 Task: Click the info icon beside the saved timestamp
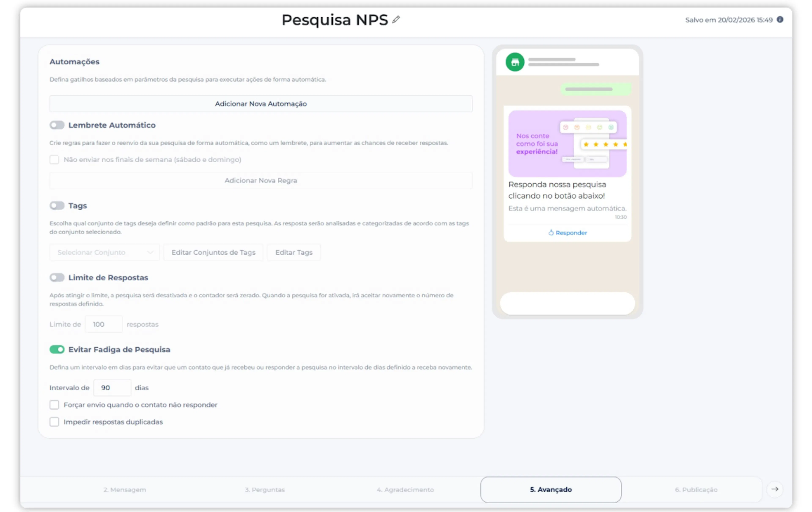780,19
